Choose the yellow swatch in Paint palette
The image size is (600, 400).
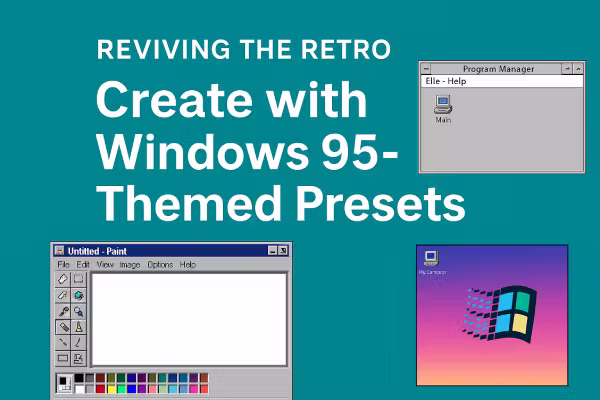coord(111,389)
